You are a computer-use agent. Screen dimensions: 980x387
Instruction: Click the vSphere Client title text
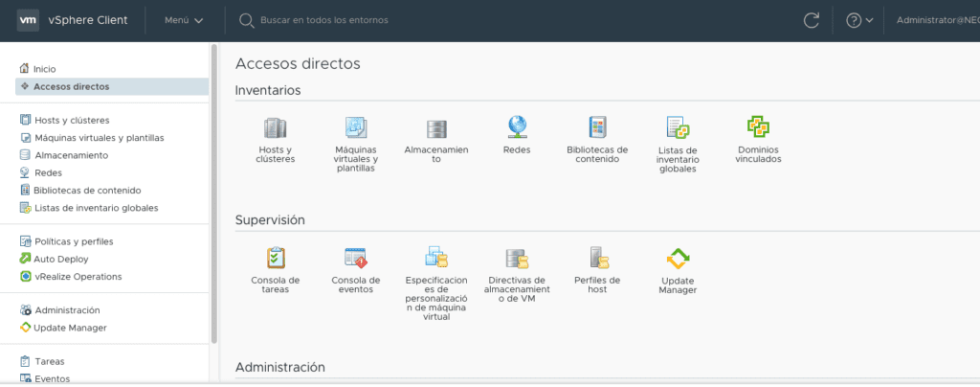pyautogui.click(x=87, y=20)
